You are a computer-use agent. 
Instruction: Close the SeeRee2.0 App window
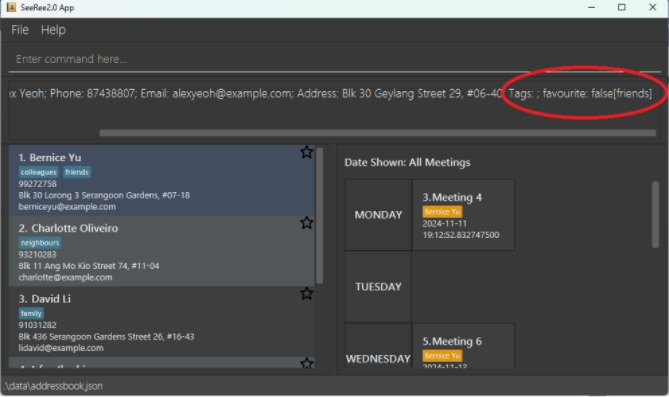click(x=652, y=7)
